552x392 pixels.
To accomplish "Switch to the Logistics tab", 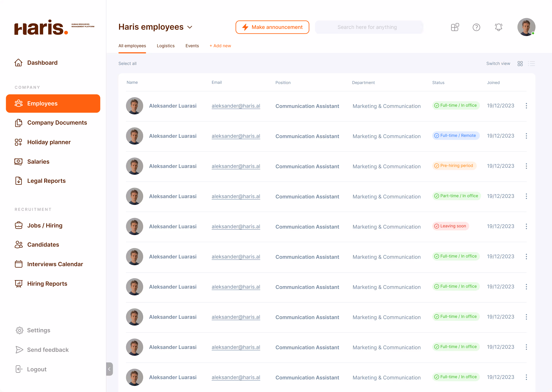I will (165, 46).
